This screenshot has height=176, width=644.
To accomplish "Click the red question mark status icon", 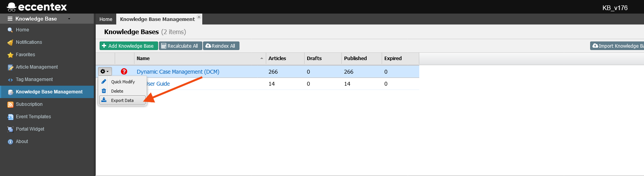I will pyautogui.click(x=124, y=71).
